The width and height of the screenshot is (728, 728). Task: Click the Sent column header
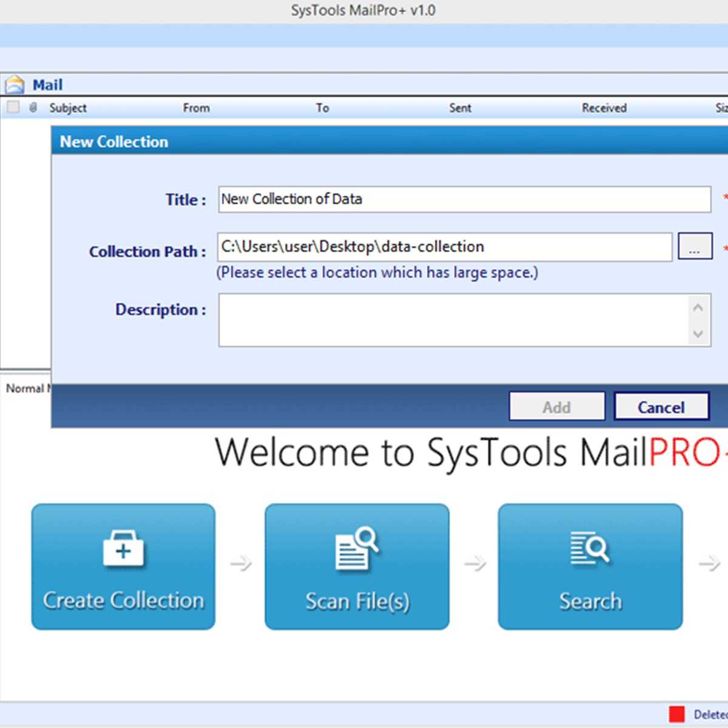pyautogui.click(x=460, y=108)
